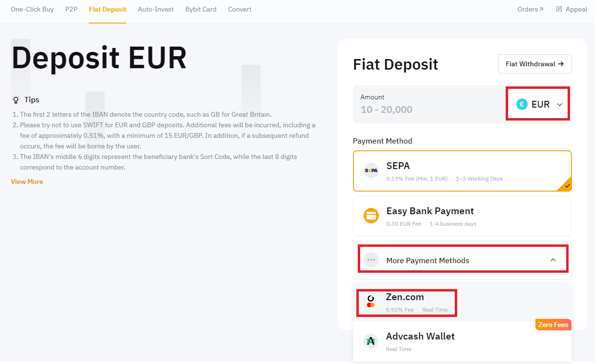595x364 pixels.
Task: Choose the Easy Bank Payment option
Action: pos(462,216)
